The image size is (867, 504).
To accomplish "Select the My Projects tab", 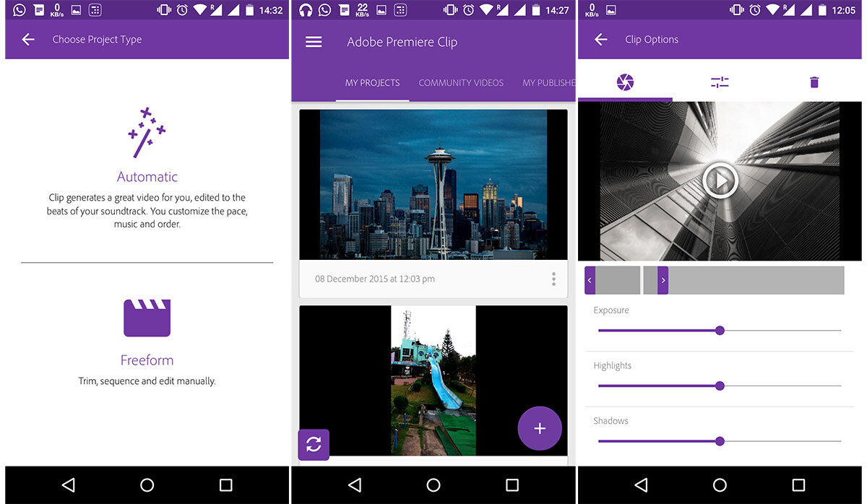I will (372, 83).
